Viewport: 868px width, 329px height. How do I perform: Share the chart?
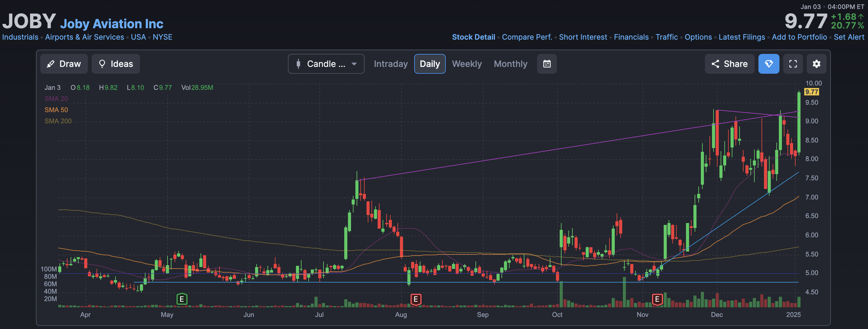(x=730, y=64)
